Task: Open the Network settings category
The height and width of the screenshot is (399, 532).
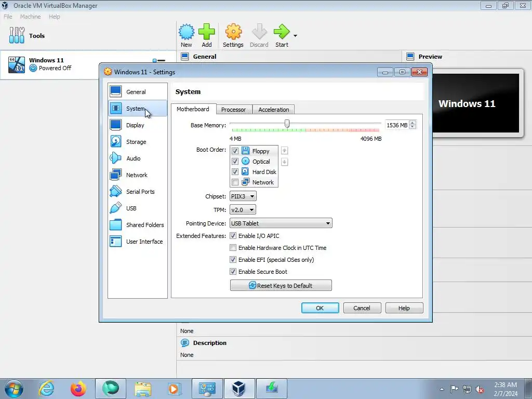Action: click(x=137, y=175)
